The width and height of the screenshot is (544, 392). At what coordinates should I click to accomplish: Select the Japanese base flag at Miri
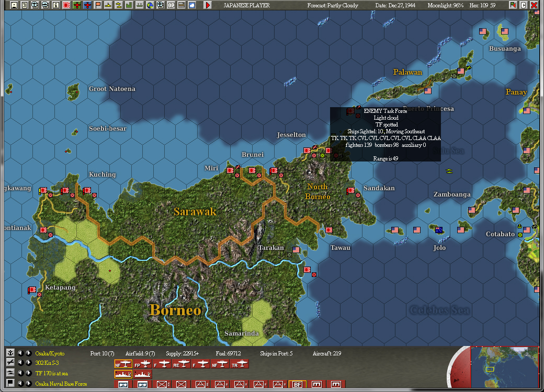click(230, 170)
